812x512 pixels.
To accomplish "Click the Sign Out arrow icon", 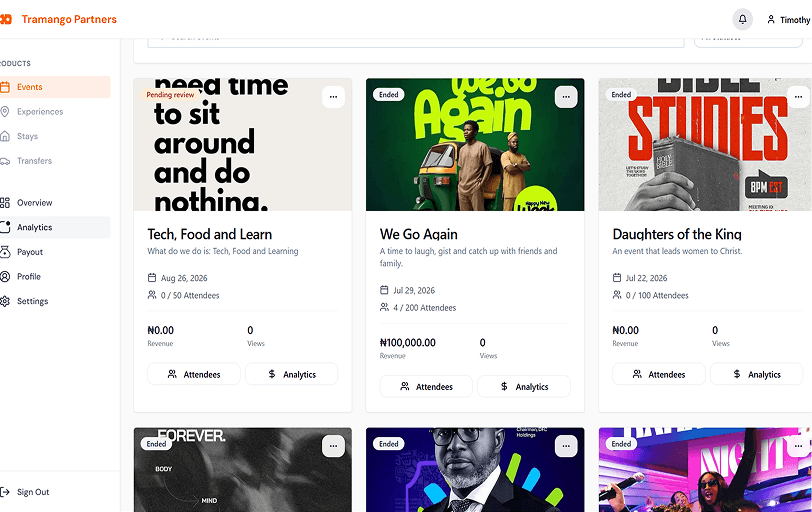I will point(5,492).
